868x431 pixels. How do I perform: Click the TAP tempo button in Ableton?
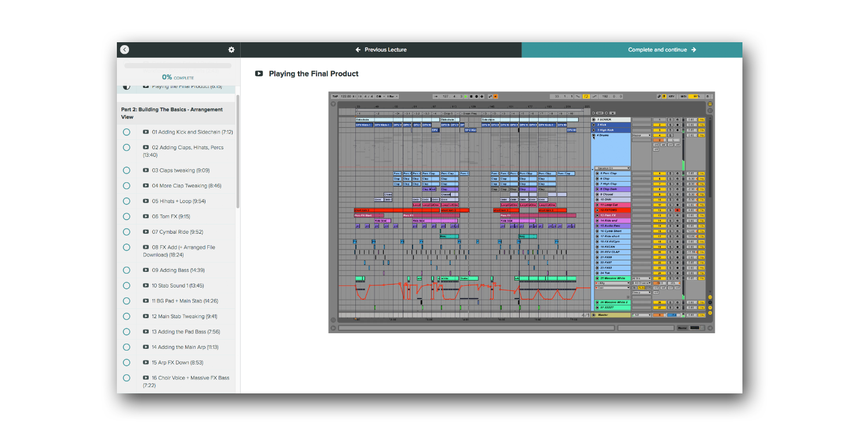(x=335, y=96)
